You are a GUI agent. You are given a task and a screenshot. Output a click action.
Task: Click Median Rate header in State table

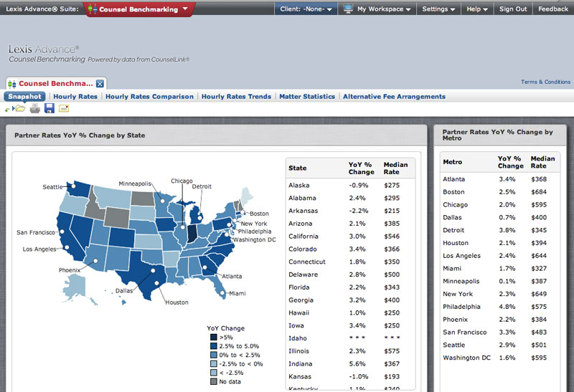(395, 168)
